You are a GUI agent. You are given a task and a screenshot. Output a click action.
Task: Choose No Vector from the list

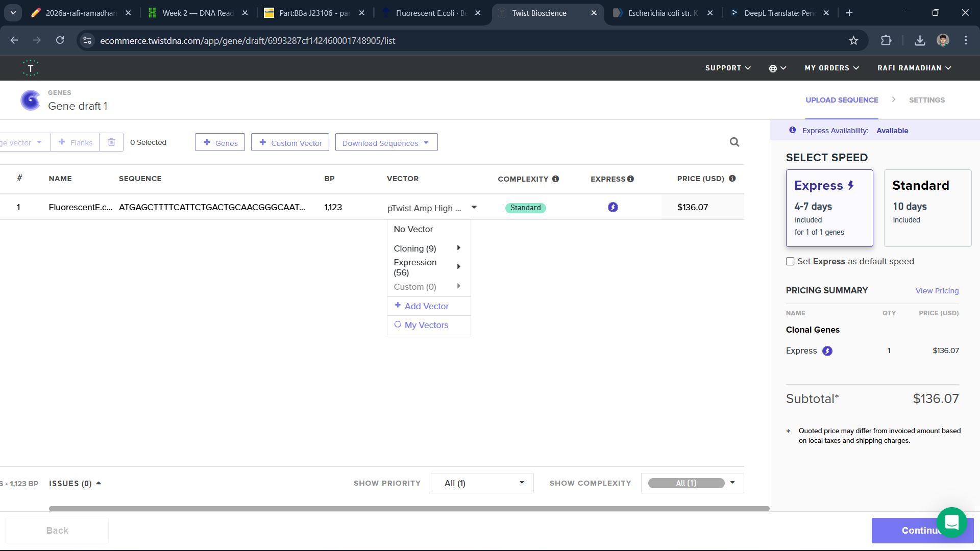pyautogui.click(x=413, y=230)
